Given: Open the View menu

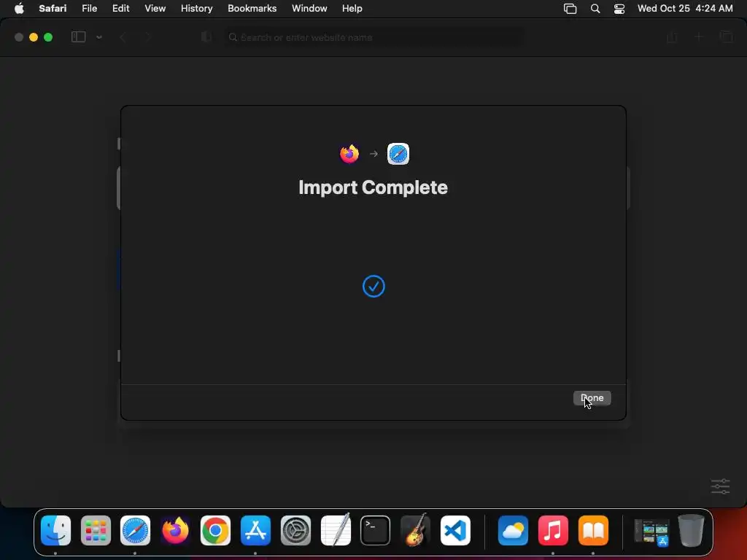Looking at the screenshot, I should [x=155, y=9].
